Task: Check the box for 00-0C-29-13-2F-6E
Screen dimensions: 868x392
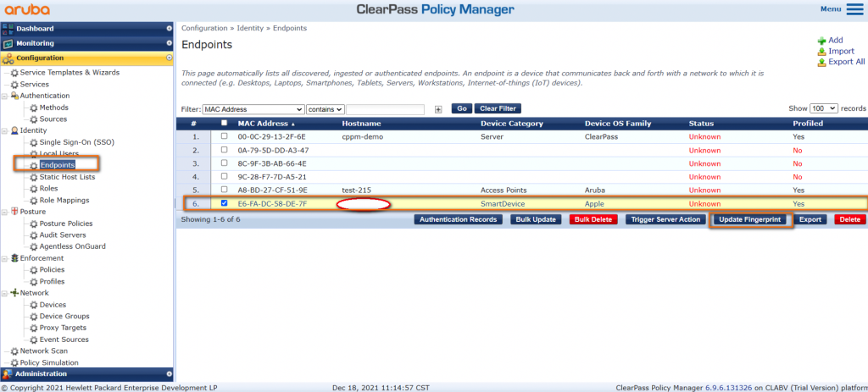Action: pyautogui.click(x=224, y=136)
